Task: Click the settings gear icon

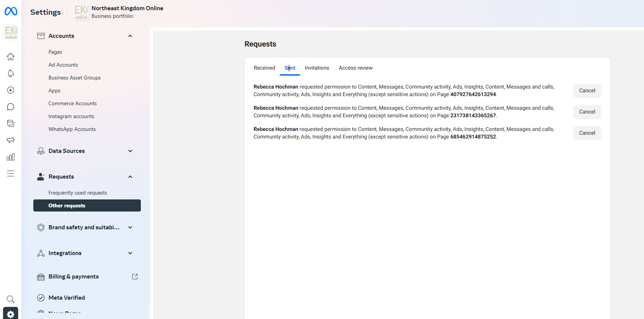Action: [x=11, y=314]
